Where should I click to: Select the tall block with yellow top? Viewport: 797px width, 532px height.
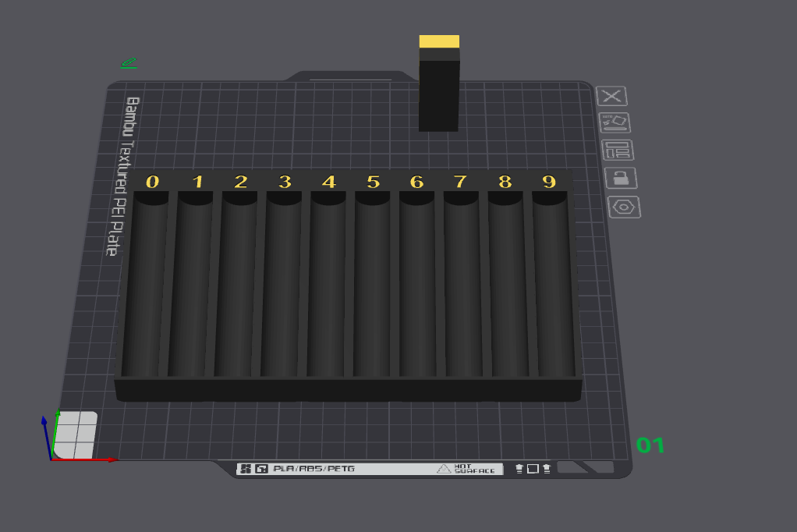coord(439,84)
